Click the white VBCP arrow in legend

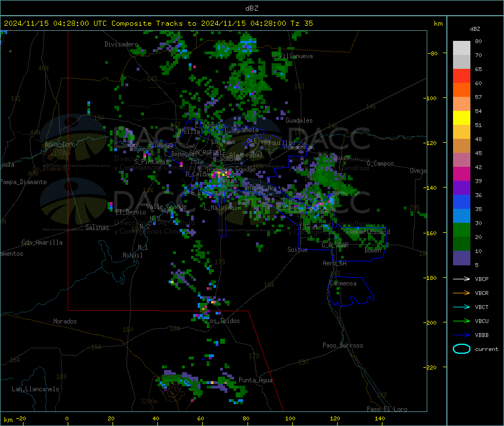461,279
